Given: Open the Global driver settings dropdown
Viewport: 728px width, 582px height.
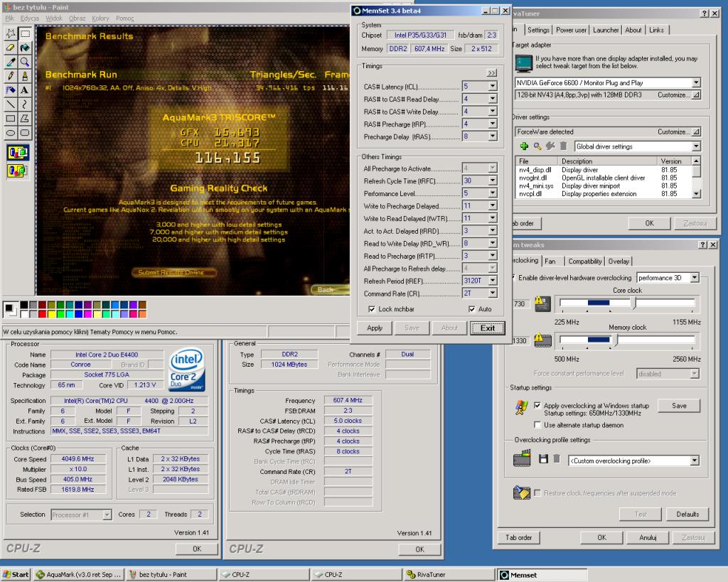Looking at the screenshot, I should point(696,146).
